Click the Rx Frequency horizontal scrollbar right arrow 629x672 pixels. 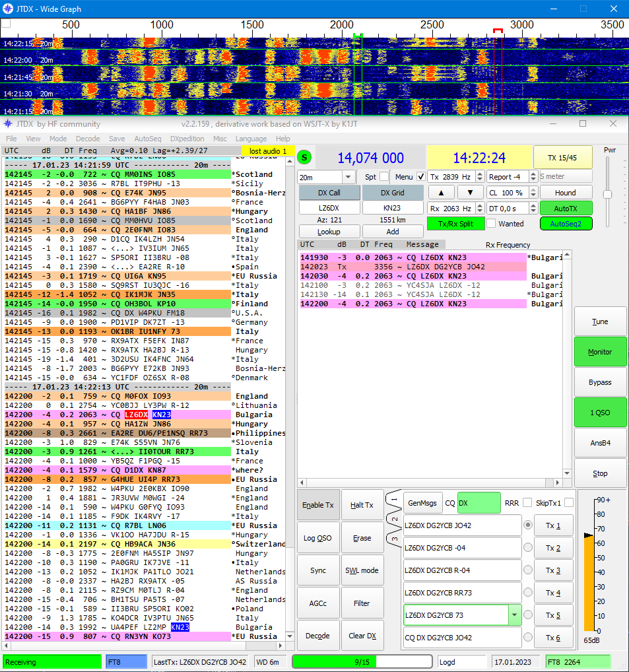(x=557, y=483)
